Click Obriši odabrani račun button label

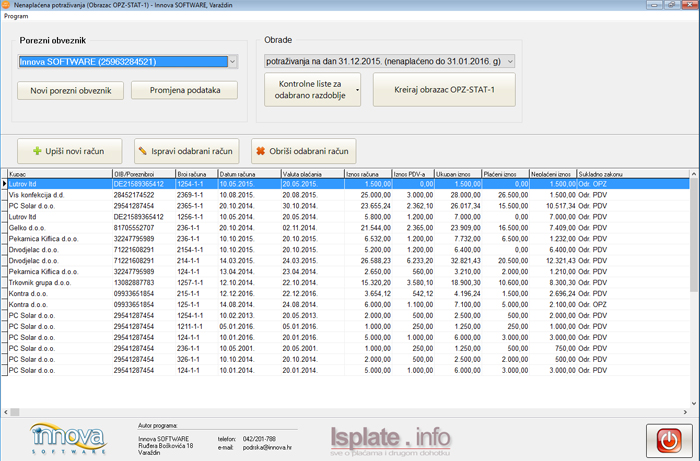(308, 151)
